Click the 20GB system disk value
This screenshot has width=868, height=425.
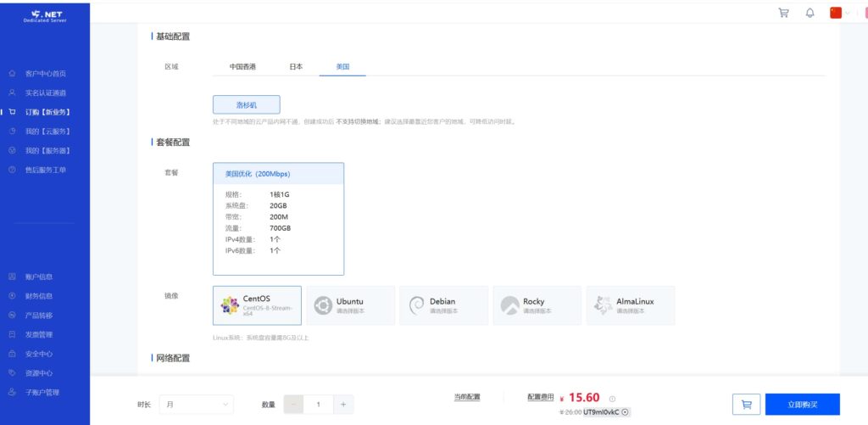coord(278,205)
